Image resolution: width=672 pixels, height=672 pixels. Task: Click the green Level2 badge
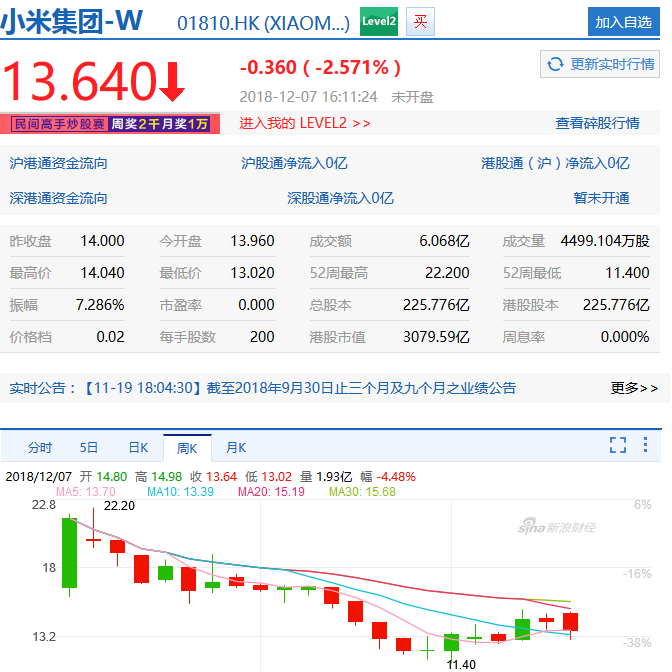(x=378, y=21)
